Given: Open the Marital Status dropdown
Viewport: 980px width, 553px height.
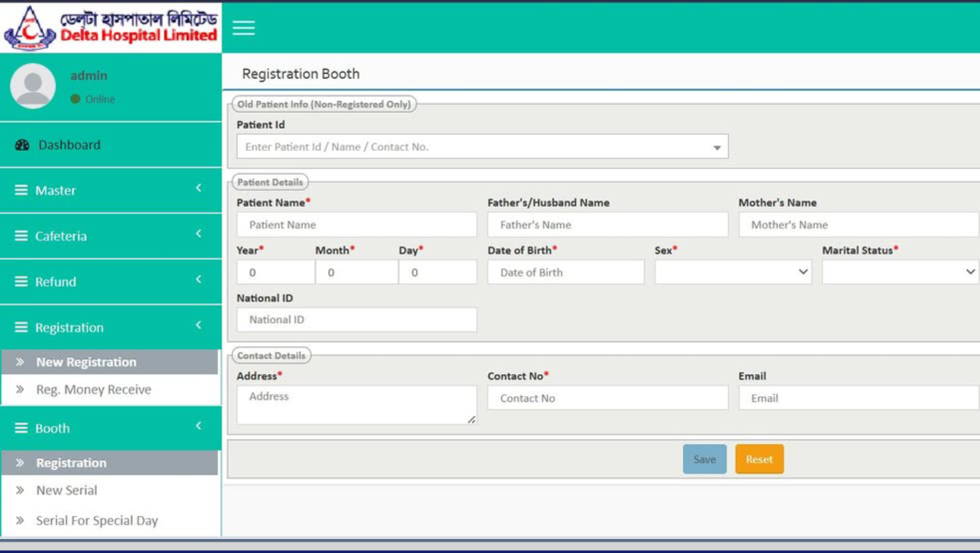Looking at the screenshot, I should (900, 272).
